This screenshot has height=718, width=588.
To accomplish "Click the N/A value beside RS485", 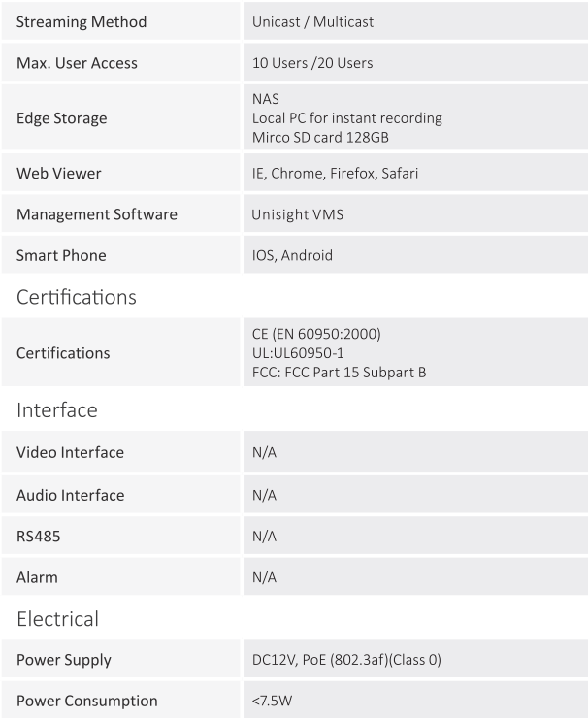I will pyautogui.click(x=264, y=537).
